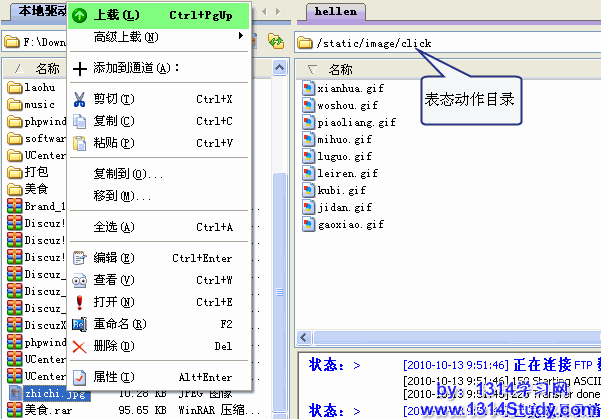601x419 pixels.
Task: Click the red X delete icon
Action: 80,346
